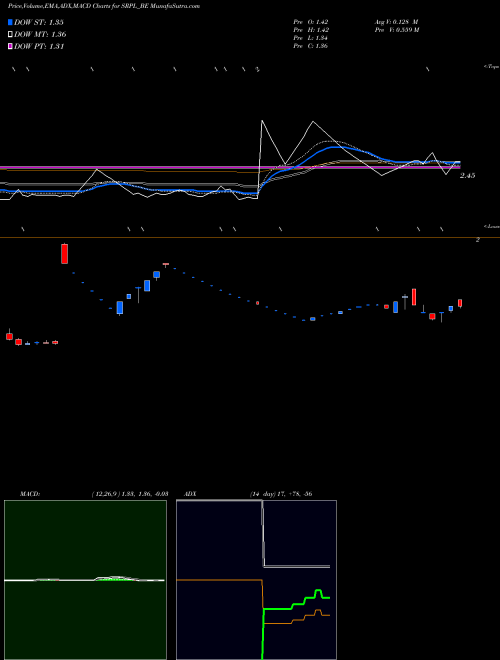Click the 'Pre O: 1.42' open value
The width and height of the screenshot is (500, 660).
pyautogui.click(x=311, y=22)
